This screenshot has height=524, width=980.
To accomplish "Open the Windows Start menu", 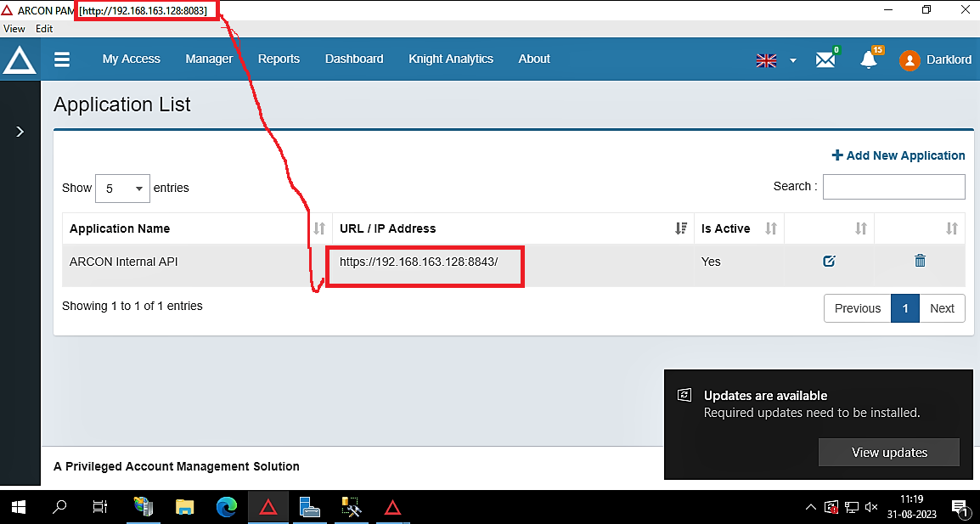I will point(17,507).
